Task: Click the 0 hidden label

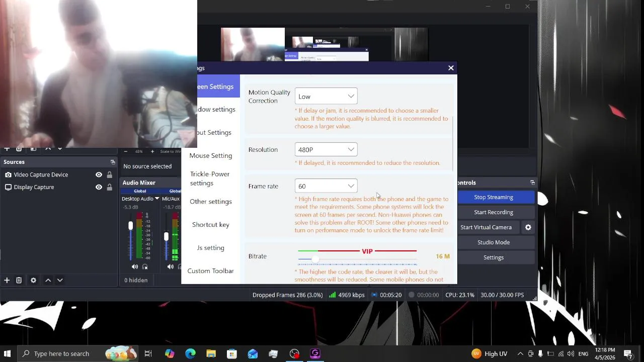Action: (136, 280)
